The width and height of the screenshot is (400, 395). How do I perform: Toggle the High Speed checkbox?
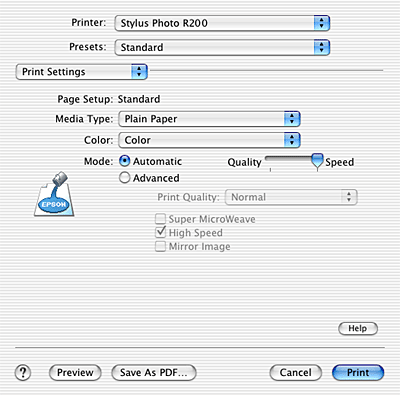pos(161,232)
